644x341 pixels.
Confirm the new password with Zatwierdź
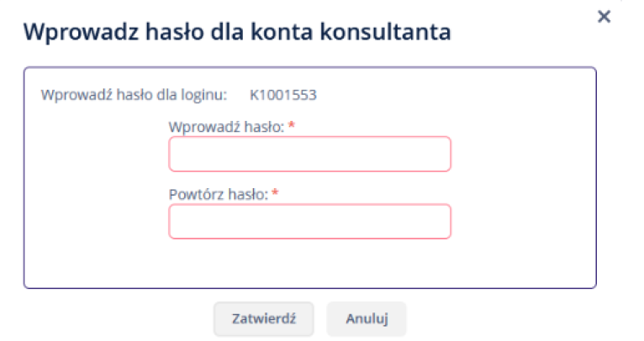tap(263, 319)
